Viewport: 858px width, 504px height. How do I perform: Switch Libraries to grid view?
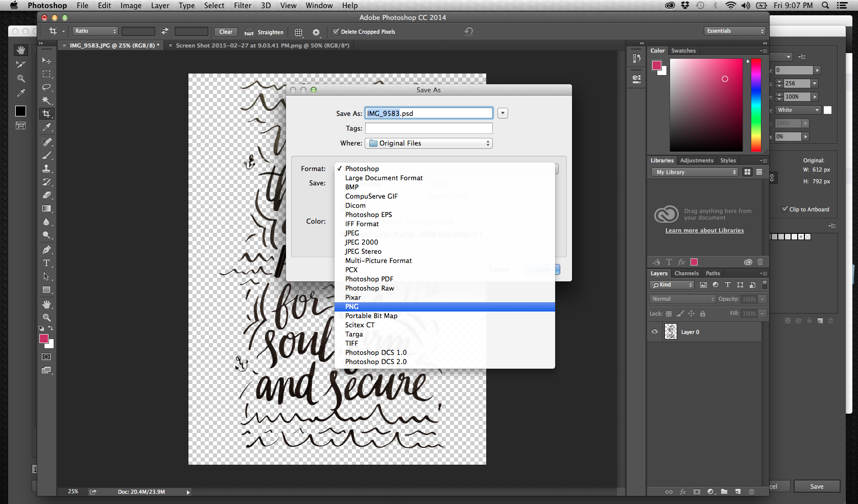point(747,172)
